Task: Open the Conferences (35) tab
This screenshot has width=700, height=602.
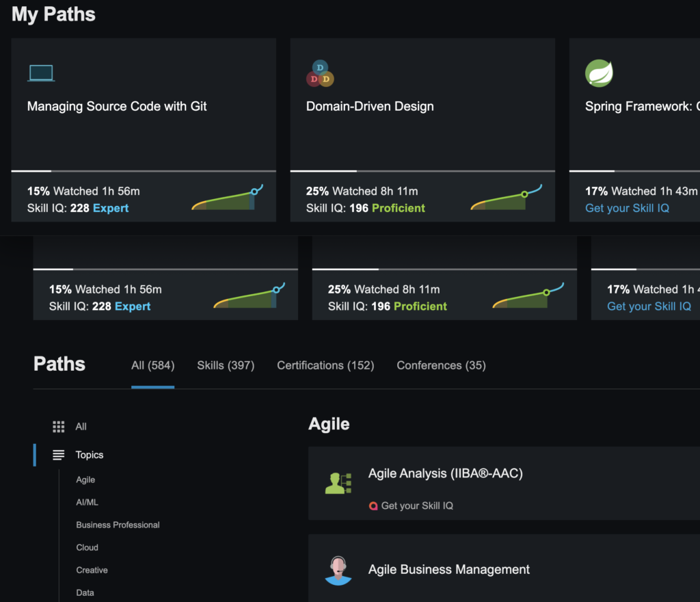Action: (441, 365)
